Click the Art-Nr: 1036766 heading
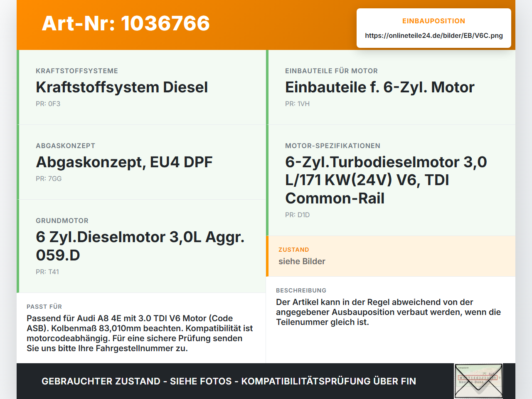This screenshot has width=532, height=399. point(126,23)
